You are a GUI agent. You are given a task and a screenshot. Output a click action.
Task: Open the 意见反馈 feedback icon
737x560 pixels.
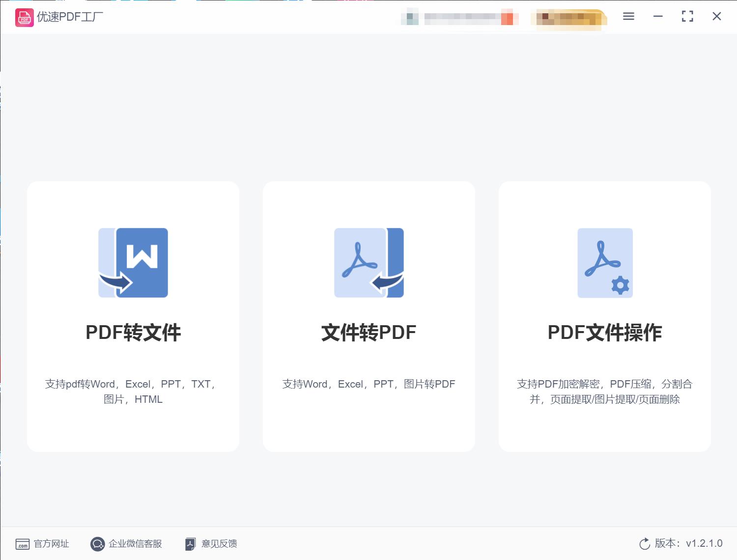pos(191,544)
